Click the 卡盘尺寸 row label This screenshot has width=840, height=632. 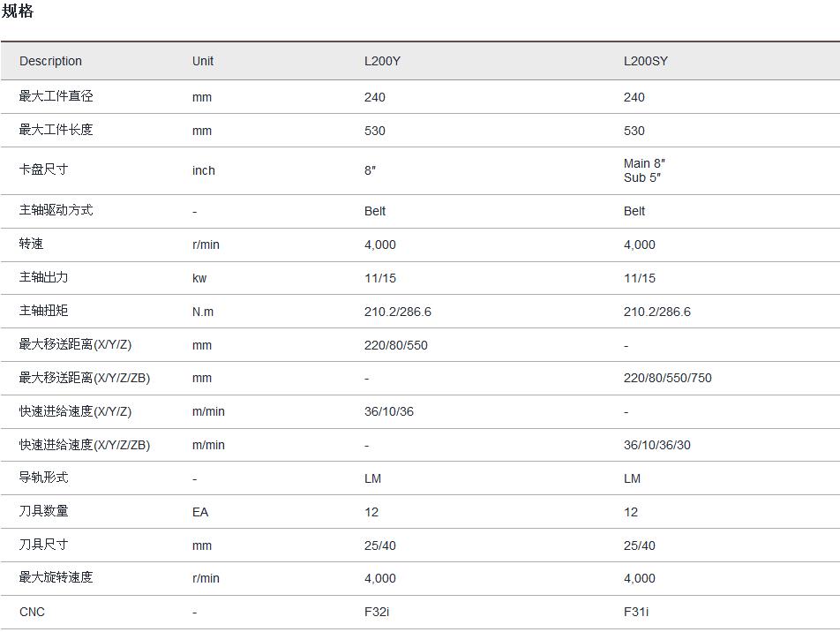click(x=43, y=169)
